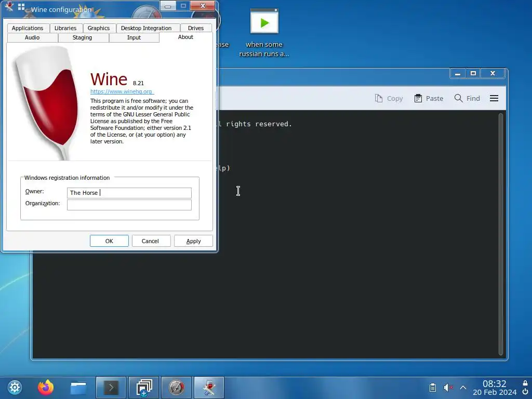Viewport: 532px width, 399px height.
Task: Click the power icon in tray
Action: pos(525,392)
